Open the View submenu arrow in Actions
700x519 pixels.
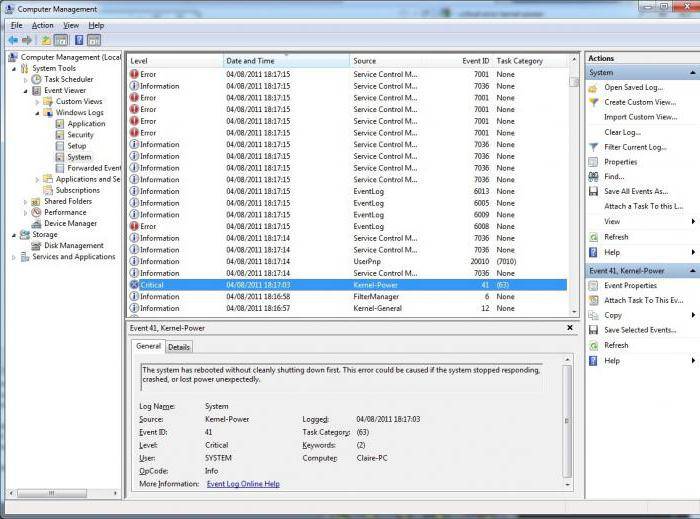(693, 221)
